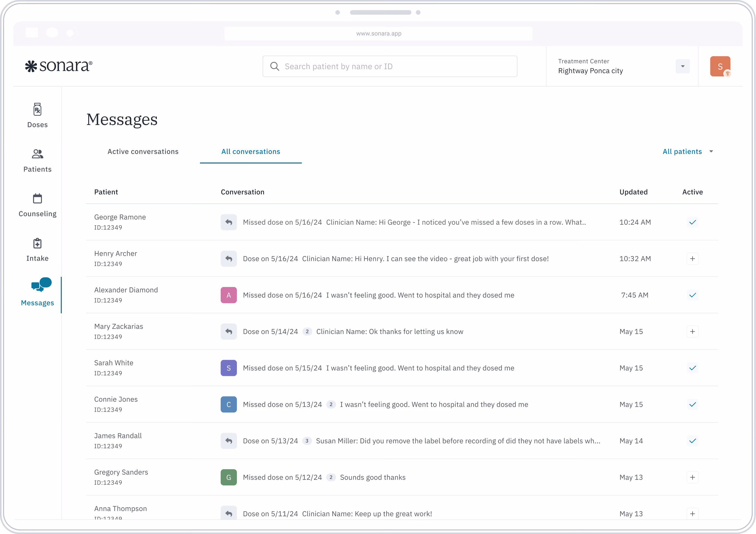Open the All patients filter dropdown
Viewport: 756px width, 534px height.
click(x=688, y=152)
